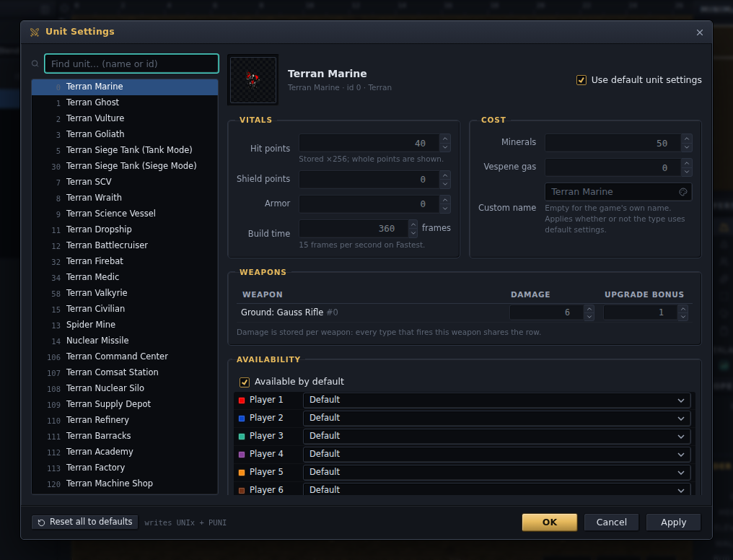Focus the Find unit search field
This screenshot has width=733, height=560.
tap(131, 64)
